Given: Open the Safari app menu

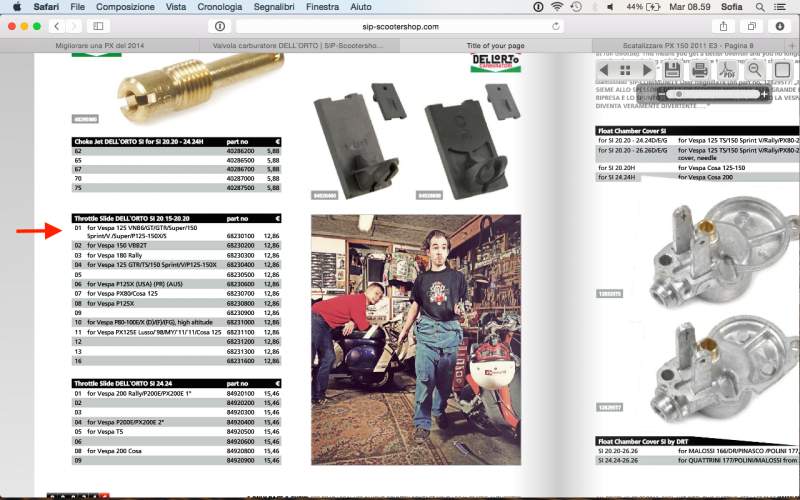Looking at the screenshot, I should (46, 7).
